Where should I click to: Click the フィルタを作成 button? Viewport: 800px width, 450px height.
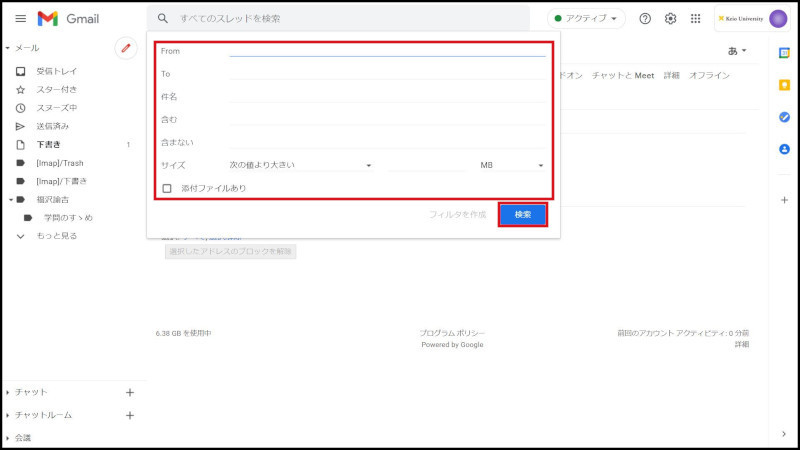pyautogui.click(x=457, y=215)
